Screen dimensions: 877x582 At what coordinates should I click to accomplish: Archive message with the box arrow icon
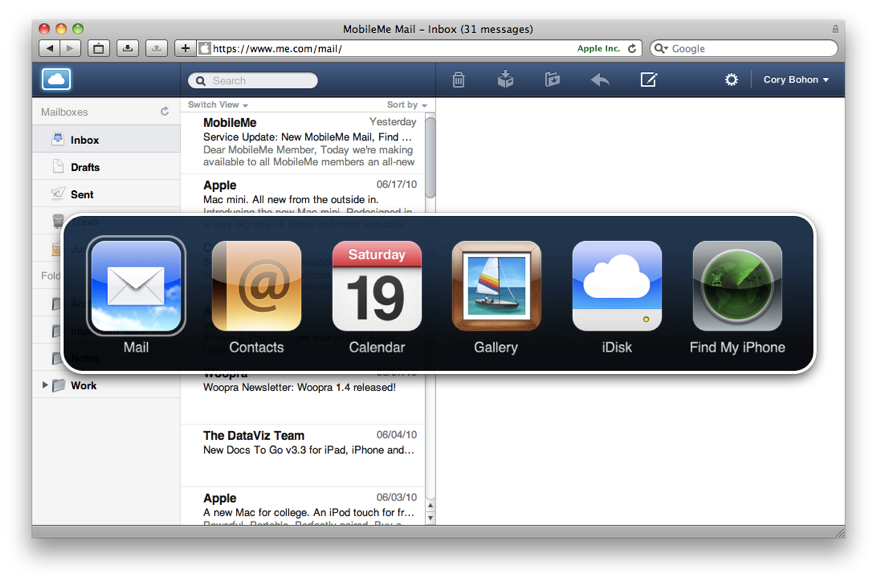[505, 79]
